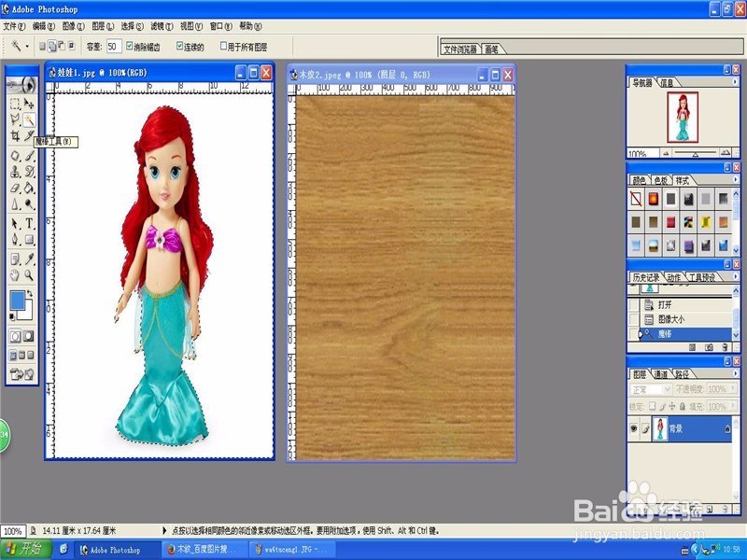
Task: Open the 不透明度 opacity arrow
Action: [734, 389]
